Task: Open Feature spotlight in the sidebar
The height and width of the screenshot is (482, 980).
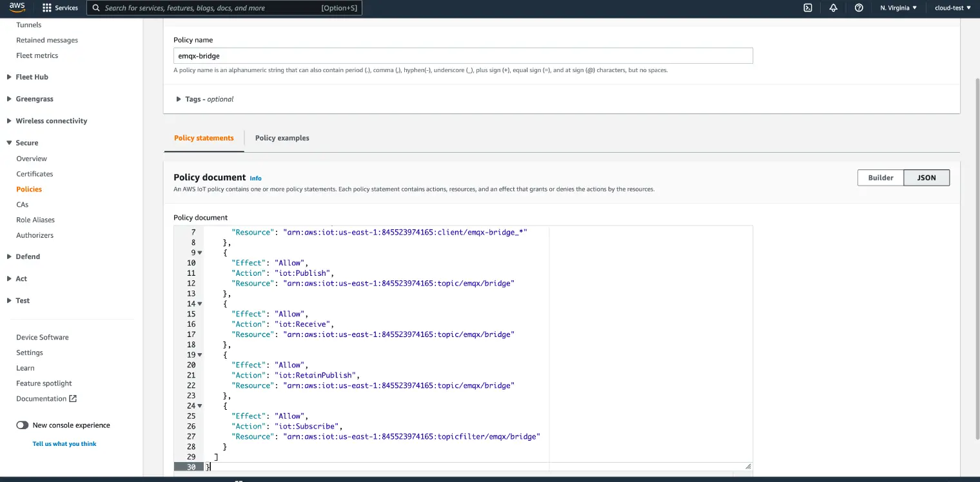Action: click(x=44, y=383)
